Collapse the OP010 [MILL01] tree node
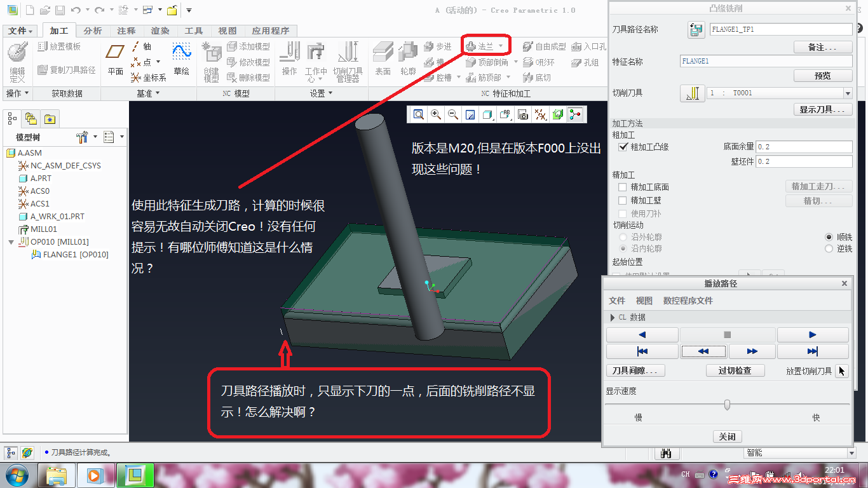868x488 pixels. (x=10, y=241)
